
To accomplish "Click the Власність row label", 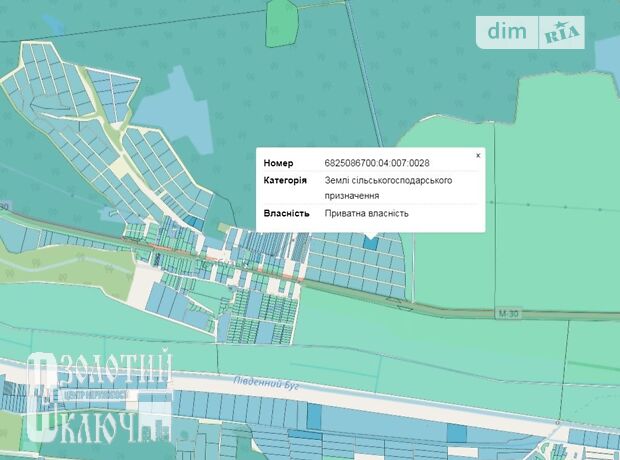I will point(285,213).
